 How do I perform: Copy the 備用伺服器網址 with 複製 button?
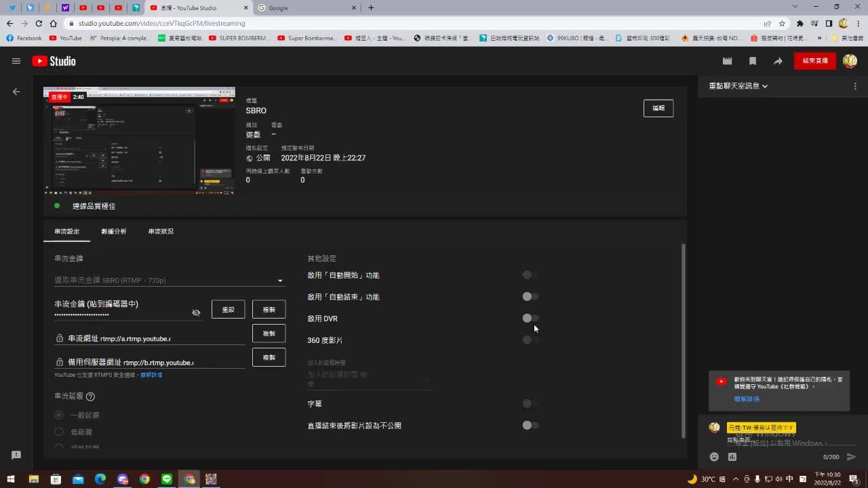point(269,357)
